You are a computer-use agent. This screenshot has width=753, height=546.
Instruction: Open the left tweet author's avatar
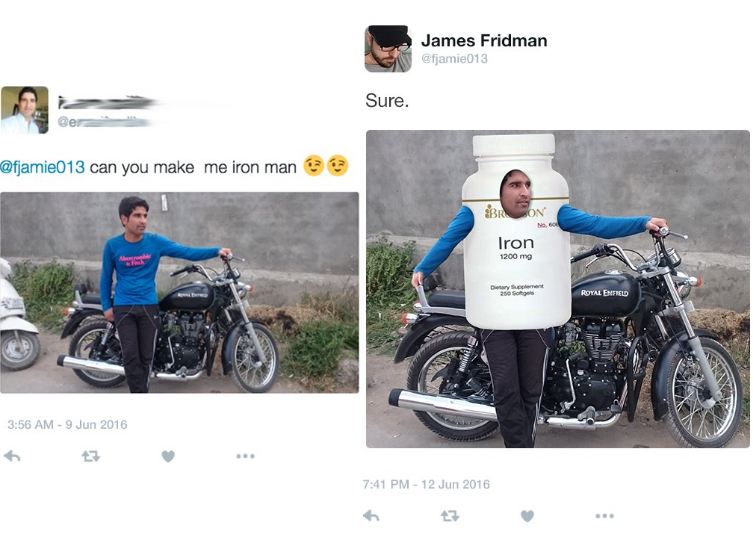click(24, 110)
